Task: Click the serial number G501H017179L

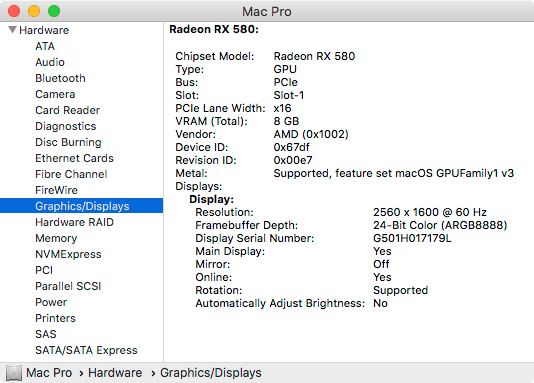Action: point(412,238)
